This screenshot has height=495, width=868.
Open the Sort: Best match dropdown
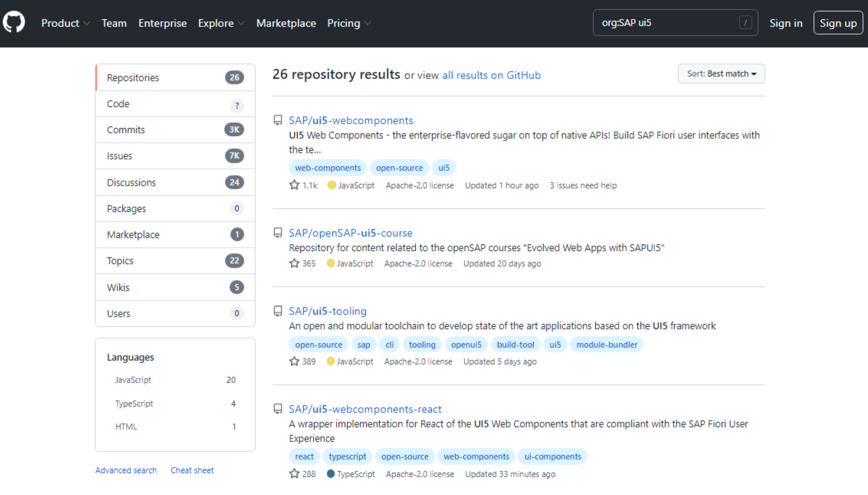[721, 74]
